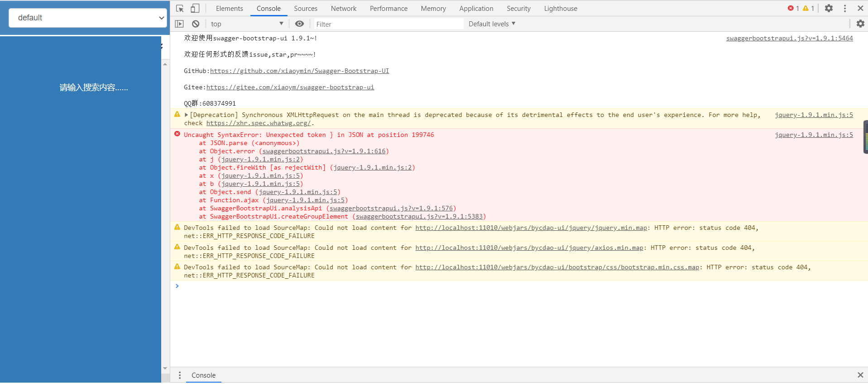
Task: Click the warning icon beside the Deprecation message
Action: pyautogui.click(x=177, y=114)
